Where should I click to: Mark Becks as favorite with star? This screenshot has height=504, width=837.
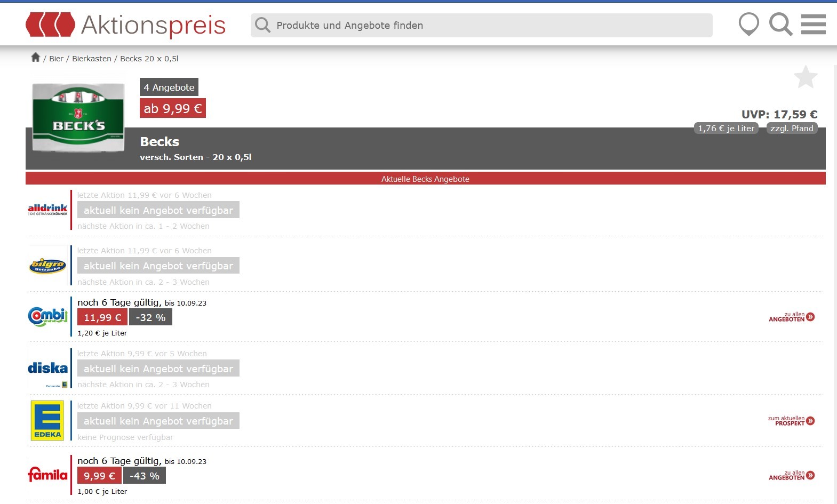click(806, 77)
